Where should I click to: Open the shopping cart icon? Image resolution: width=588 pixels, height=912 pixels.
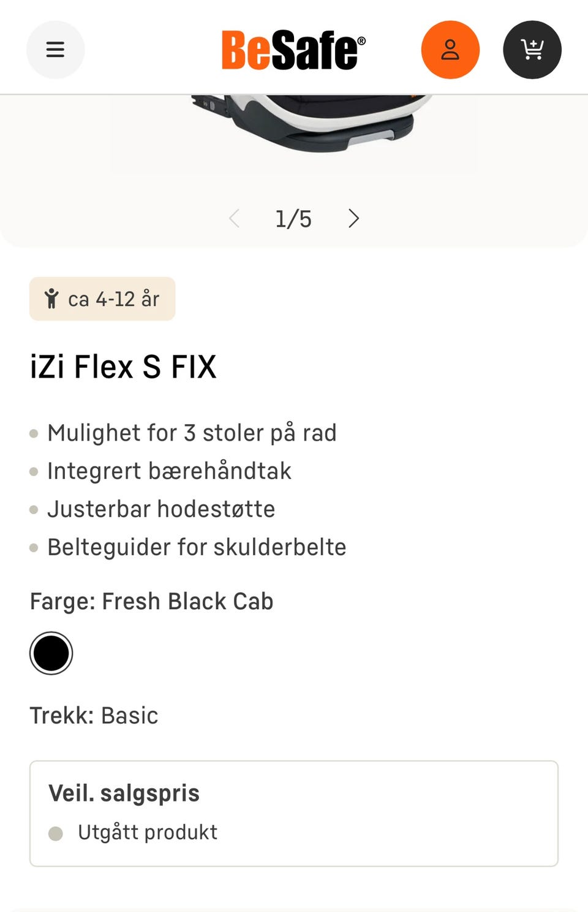coord(532,50)
